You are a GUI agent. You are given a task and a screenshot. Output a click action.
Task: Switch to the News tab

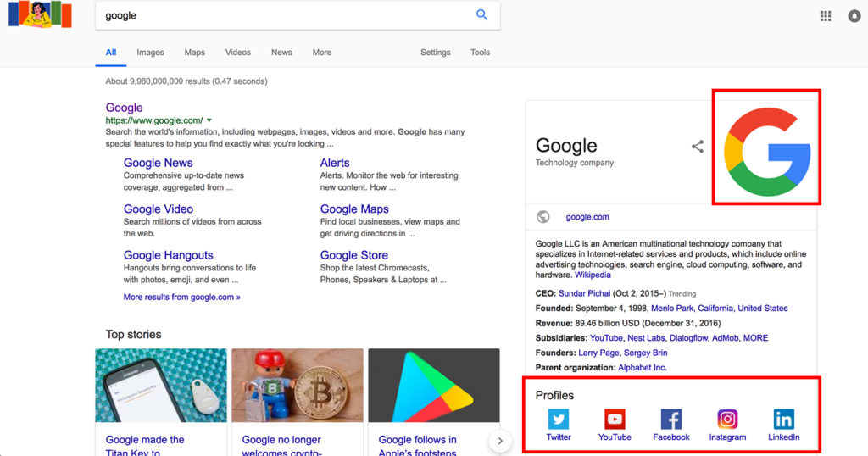point(281,52)
